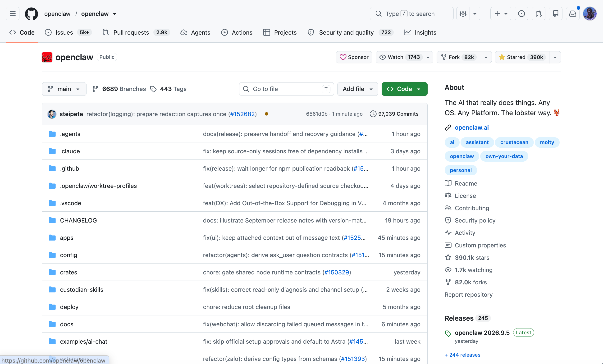This screenshot has width=603, height=364.
Task: Expand the main branch selector
Action: coord(64,89)
